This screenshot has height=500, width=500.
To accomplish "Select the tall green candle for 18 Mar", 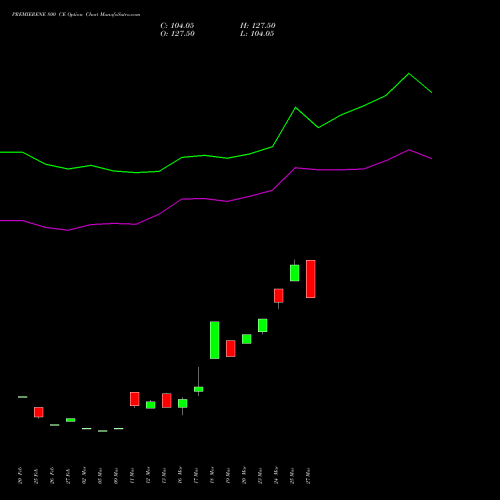I will click(215, 340).
